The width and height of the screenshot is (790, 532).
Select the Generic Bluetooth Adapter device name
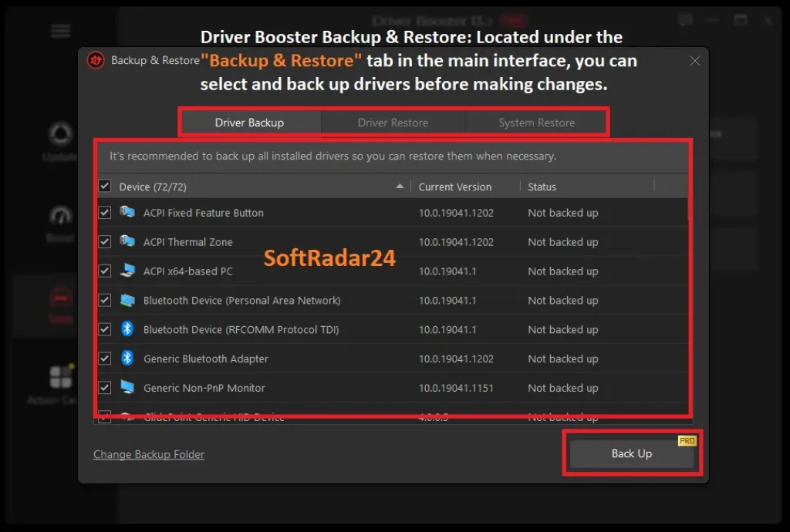click(x=205, y=359)
